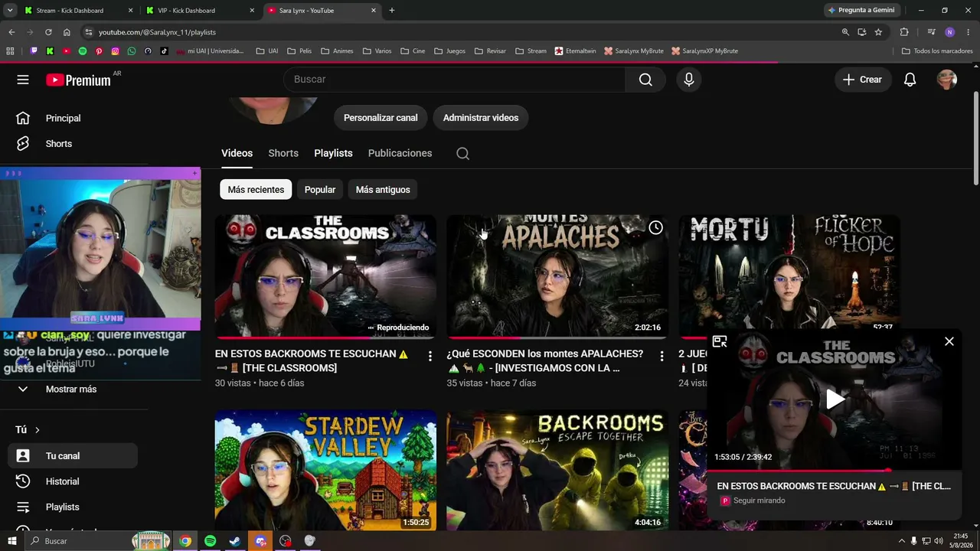The image size is (980, 551).
Task: Click 'Pregunta a Gemini' button
Action: (861, 11)
